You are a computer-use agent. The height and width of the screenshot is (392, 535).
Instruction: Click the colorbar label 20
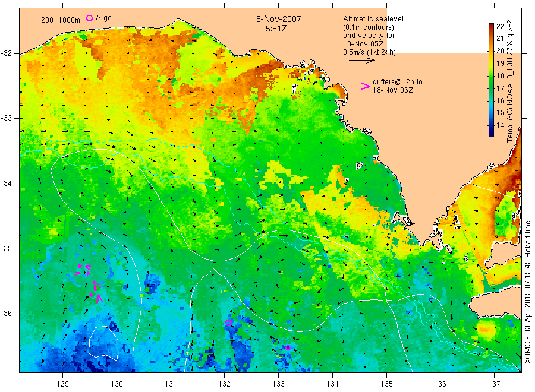500,51
